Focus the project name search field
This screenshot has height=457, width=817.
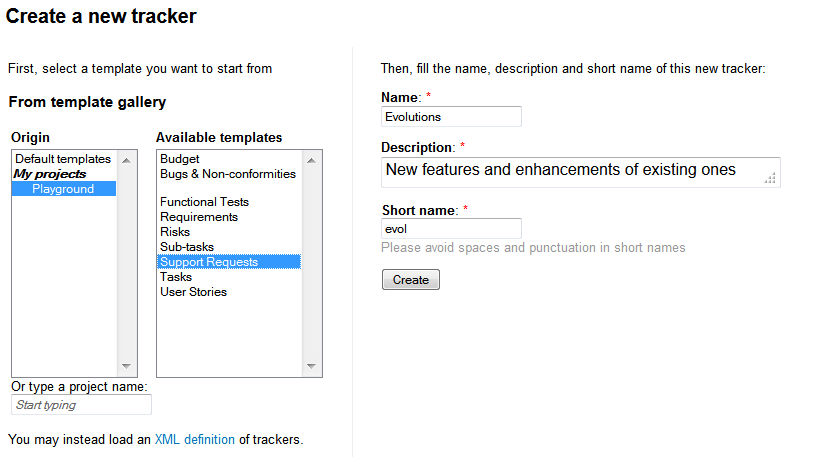coord(81,405)
